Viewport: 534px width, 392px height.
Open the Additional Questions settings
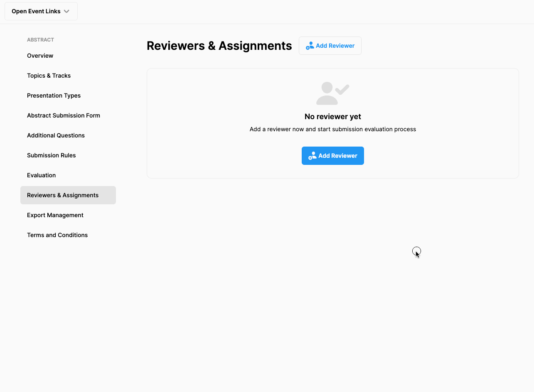pyautogui.click(x=56, y=135)
